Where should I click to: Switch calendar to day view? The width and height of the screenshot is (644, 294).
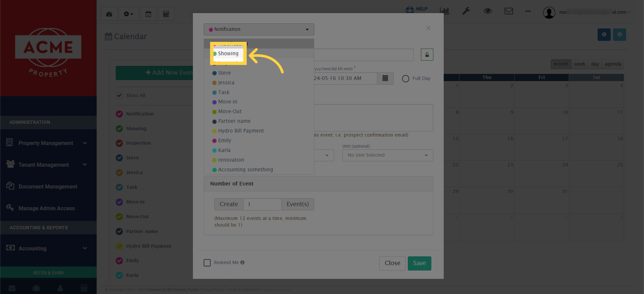(595, 64)
